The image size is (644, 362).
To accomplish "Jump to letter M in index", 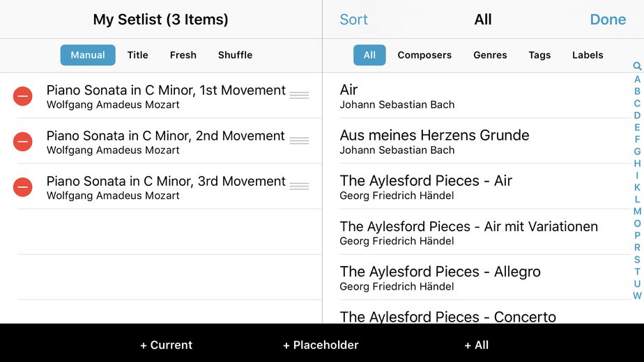I will pyautogui.click(x=637, y=212).
